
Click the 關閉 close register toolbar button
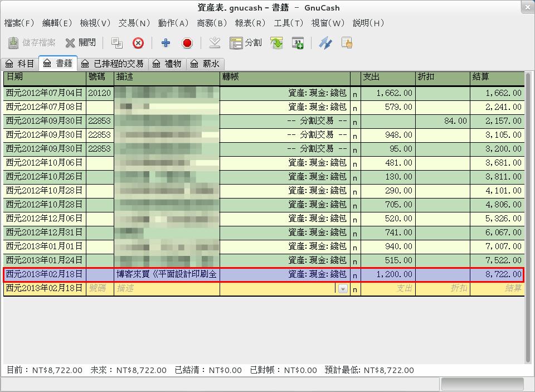[x=81, y=43]
